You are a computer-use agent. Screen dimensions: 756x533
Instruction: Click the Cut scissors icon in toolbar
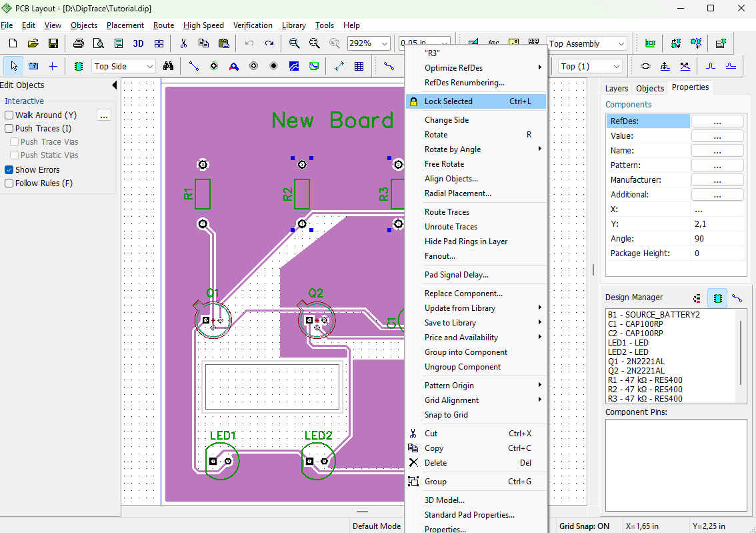click(183, 43)
